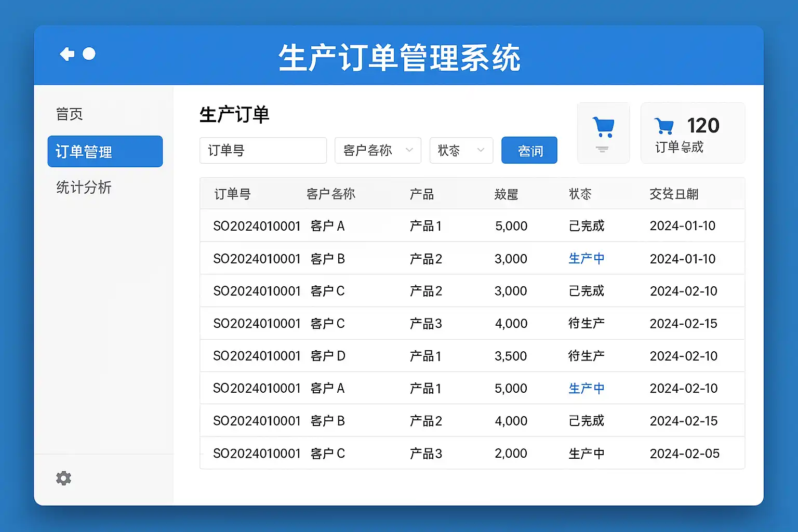Click the blue 生产中 status for 客户 A

(586, 389)
